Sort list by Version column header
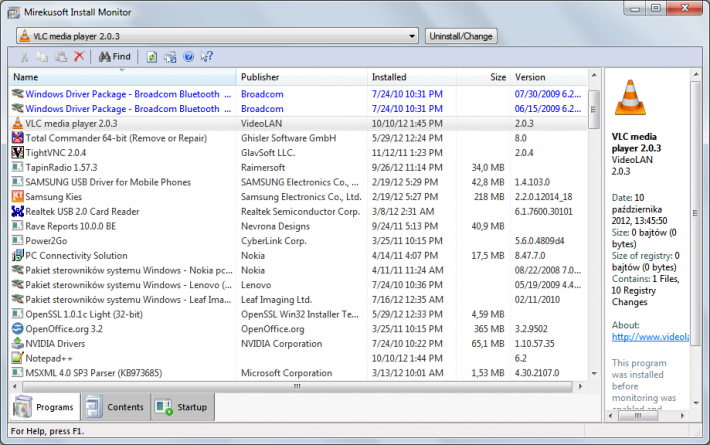The width and height of the screenshot is (710, 445). [549, 77]
